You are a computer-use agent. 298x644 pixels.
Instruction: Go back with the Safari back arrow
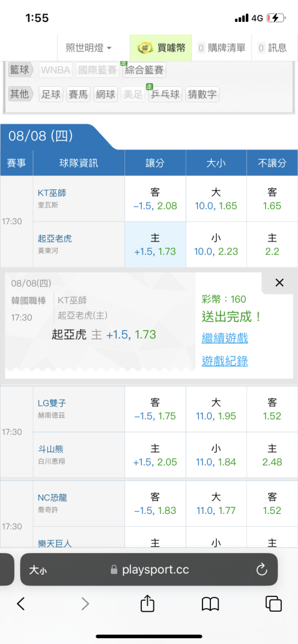tap(21, 604)
